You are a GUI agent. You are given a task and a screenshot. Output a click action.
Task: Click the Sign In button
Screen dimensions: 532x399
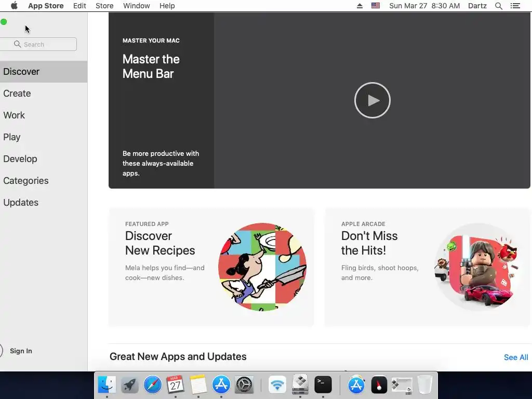coord(21,351)
